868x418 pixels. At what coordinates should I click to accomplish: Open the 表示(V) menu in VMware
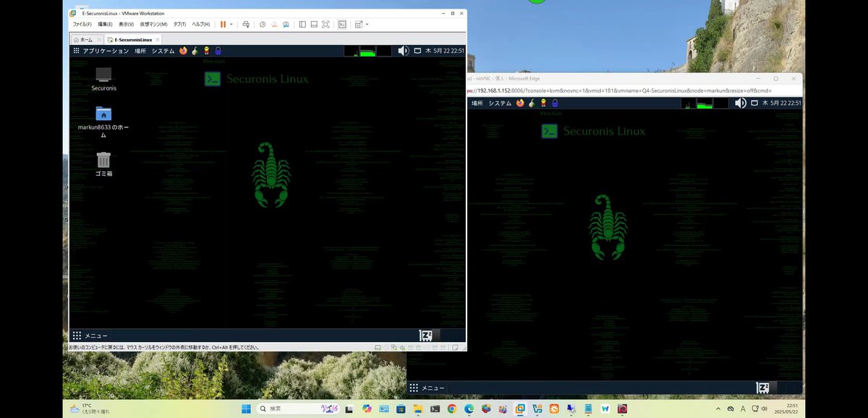pos(126,25)
